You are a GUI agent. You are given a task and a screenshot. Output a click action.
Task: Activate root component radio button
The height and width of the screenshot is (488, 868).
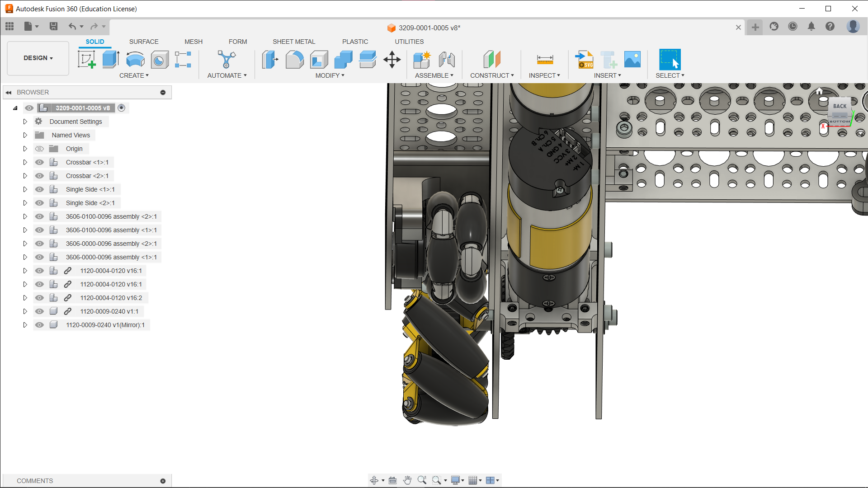click(121, 108)
